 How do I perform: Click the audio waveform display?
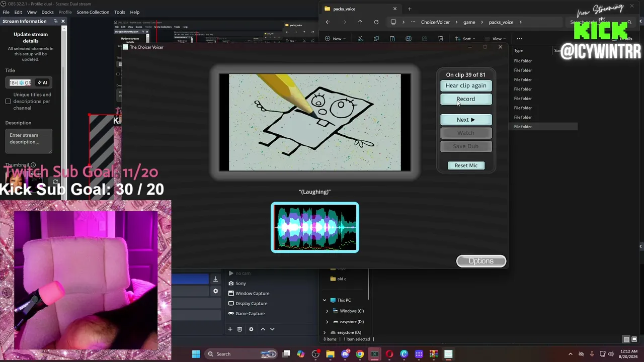(315, 227)
